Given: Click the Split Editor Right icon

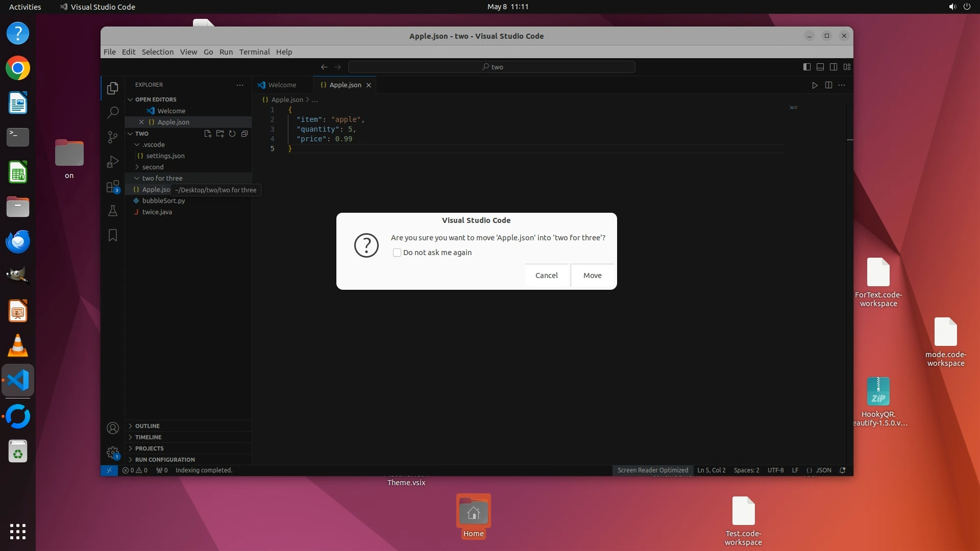Looking at the screenshot, I should coord(828,85).
